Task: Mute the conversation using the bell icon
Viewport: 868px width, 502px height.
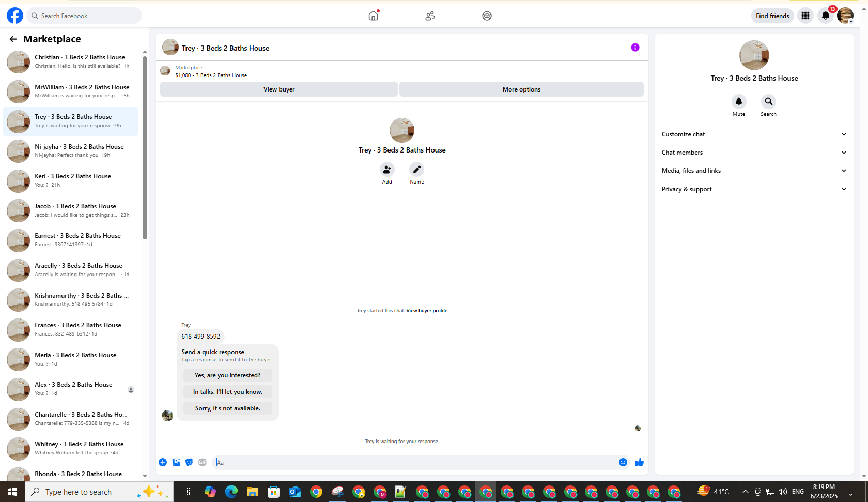Action: 739,101
